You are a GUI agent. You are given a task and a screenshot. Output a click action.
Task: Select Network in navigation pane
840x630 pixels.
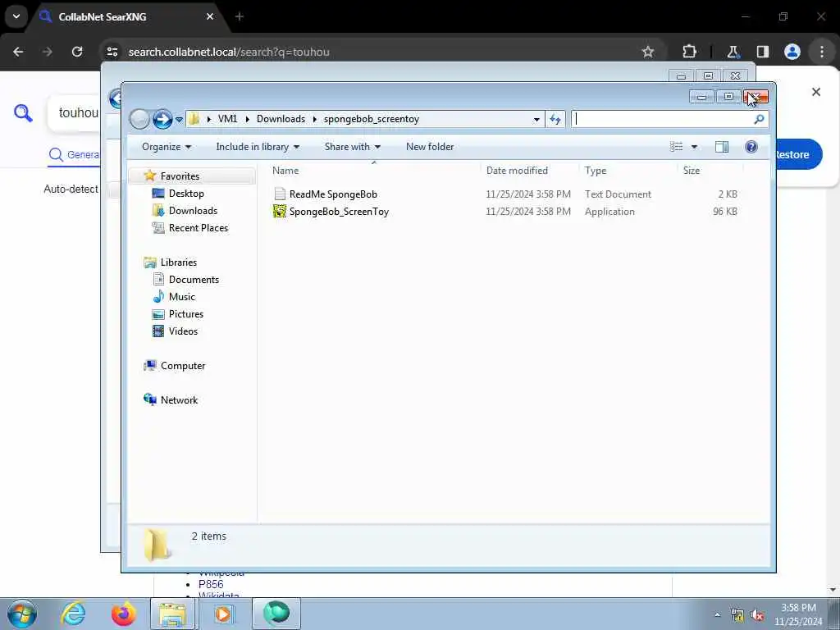pos(179,400)
